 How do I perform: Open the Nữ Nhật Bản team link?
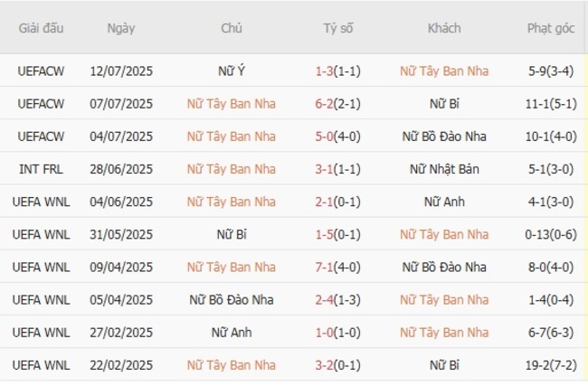443,169
